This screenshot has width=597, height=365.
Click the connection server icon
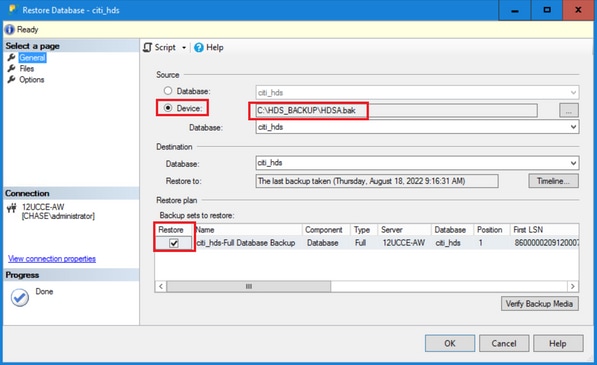coord(12,208)
